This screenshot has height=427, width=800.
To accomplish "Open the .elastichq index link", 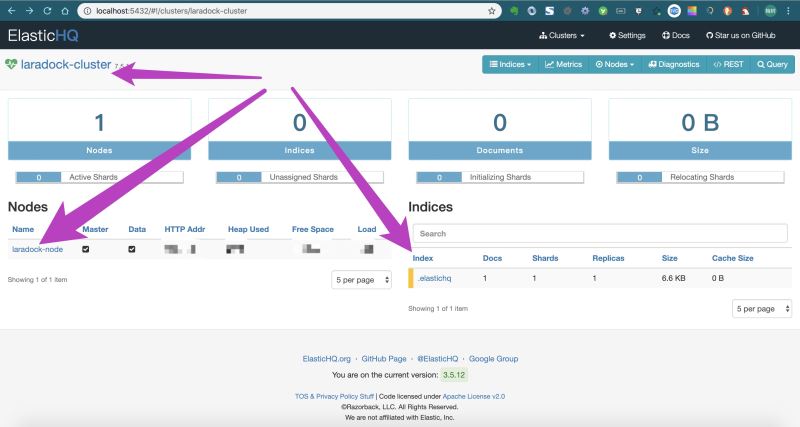I will click(435, 278).
